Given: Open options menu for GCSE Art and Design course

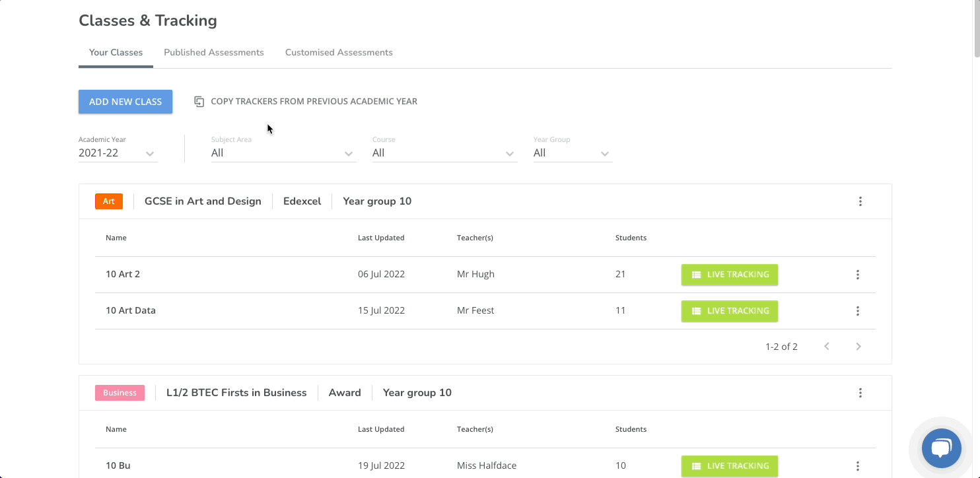Looking at the screenshot, I should click(x=860, y=201).
